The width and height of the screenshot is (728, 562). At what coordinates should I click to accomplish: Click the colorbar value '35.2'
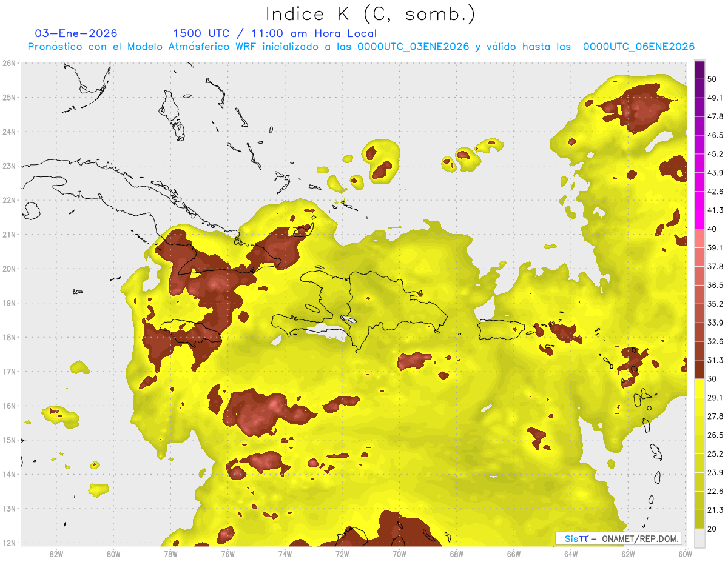point(715,304)
